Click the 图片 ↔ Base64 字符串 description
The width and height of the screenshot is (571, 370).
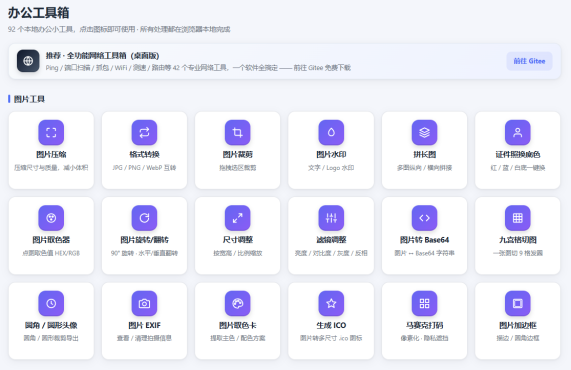424,253
